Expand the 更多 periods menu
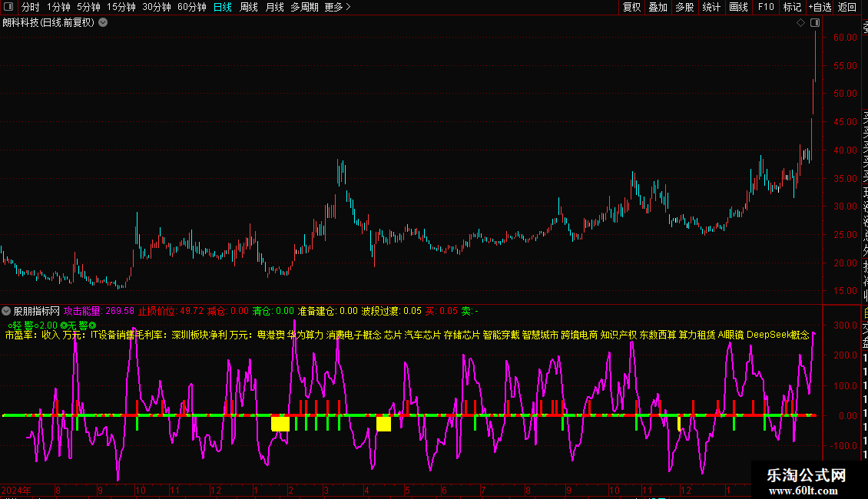868x499 pixels. pyautogui.click(x=338, y=7)
